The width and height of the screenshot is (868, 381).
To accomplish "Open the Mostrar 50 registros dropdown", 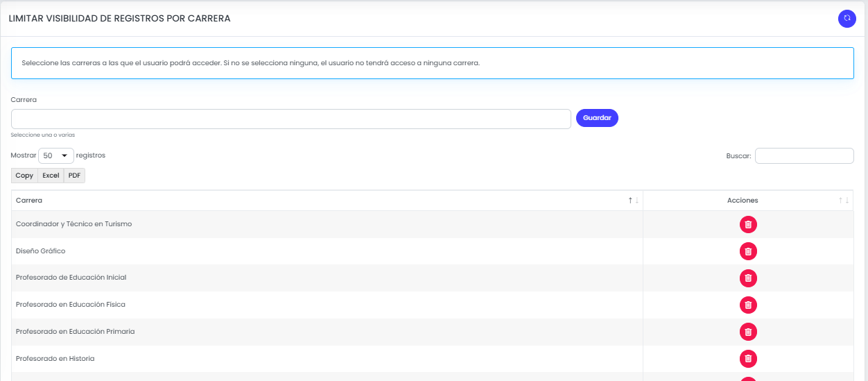I will coord(56,156).
